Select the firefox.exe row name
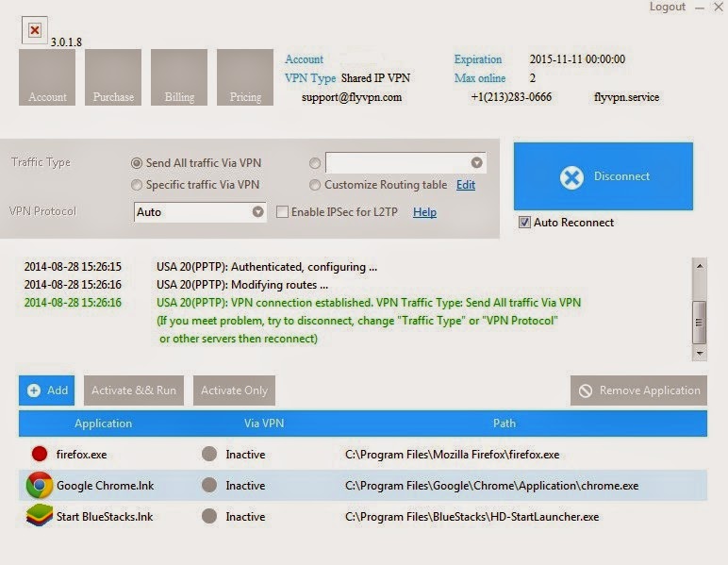The height and width of the screenshot is (565, 728). click(x=81, y=454)
